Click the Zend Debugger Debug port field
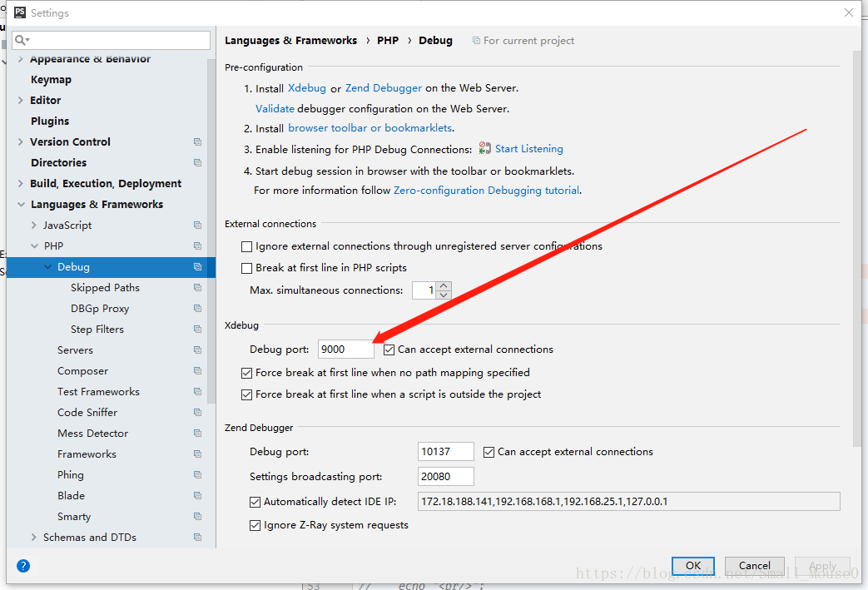Viewport: 868px width, 590px height. (x=445, y=452)
